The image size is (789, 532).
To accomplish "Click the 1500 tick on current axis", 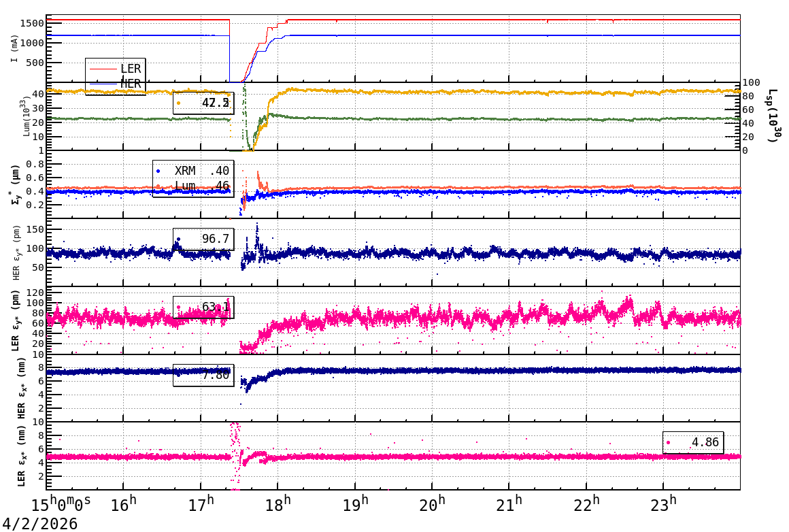I will [32, 23].
